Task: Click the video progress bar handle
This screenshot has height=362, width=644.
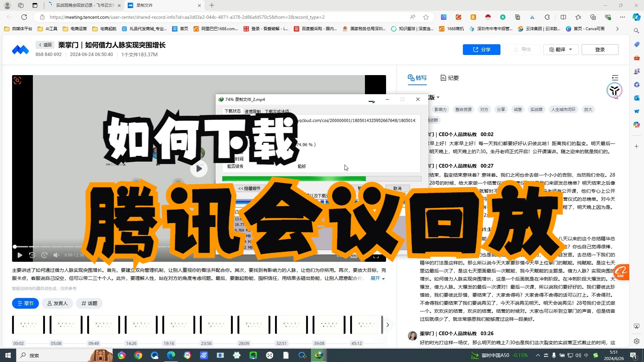Action: pyautogui.click(x=15, y=247)
